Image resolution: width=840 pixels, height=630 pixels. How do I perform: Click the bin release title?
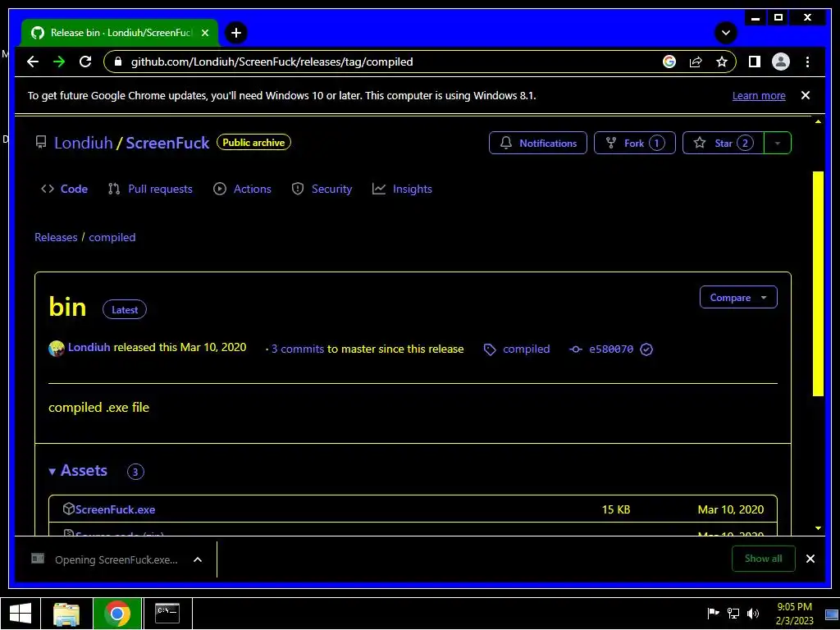click(x=67, y=307)
